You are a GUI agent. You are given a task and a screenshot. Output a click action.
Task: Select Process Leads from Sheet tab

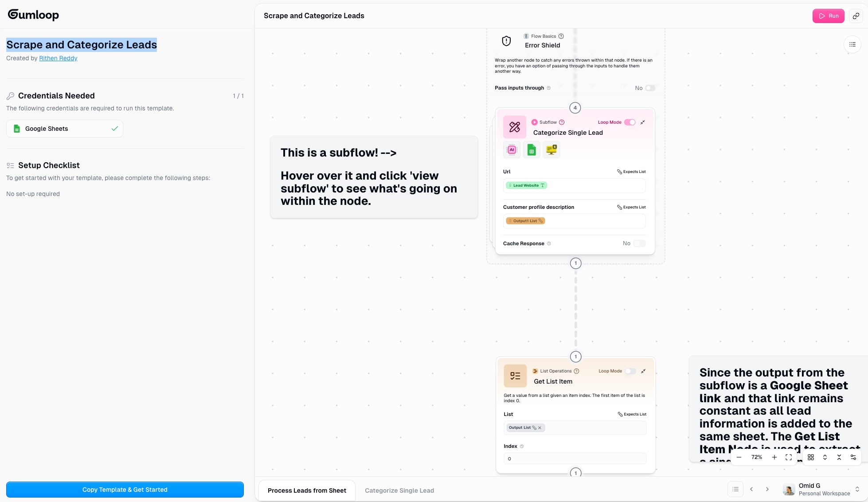pos(307,490)
